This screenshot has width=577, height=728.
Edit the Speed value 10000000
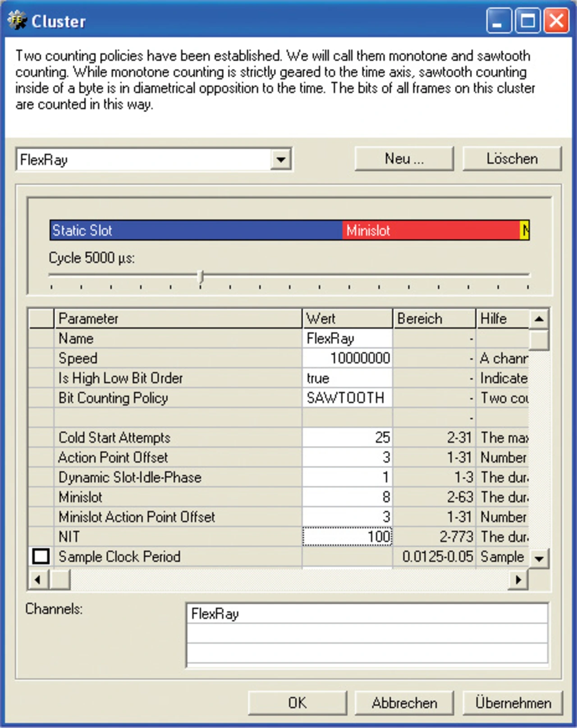point(348,358)
